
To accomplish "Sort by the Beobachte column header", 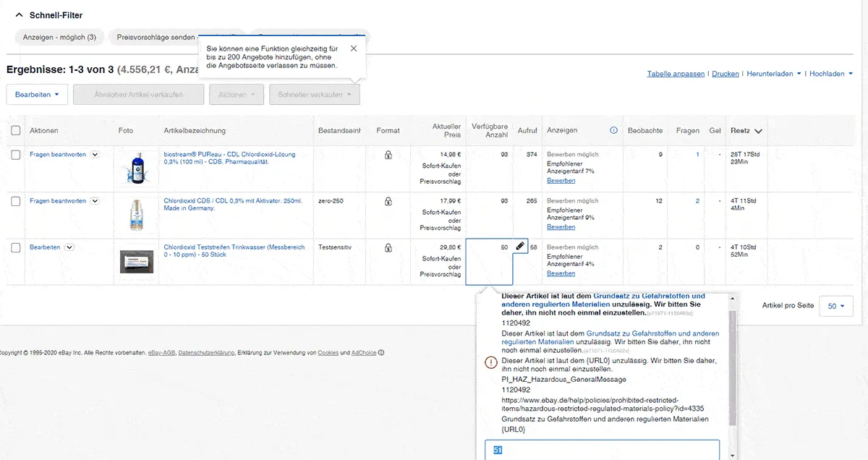I will coord(645,131).
